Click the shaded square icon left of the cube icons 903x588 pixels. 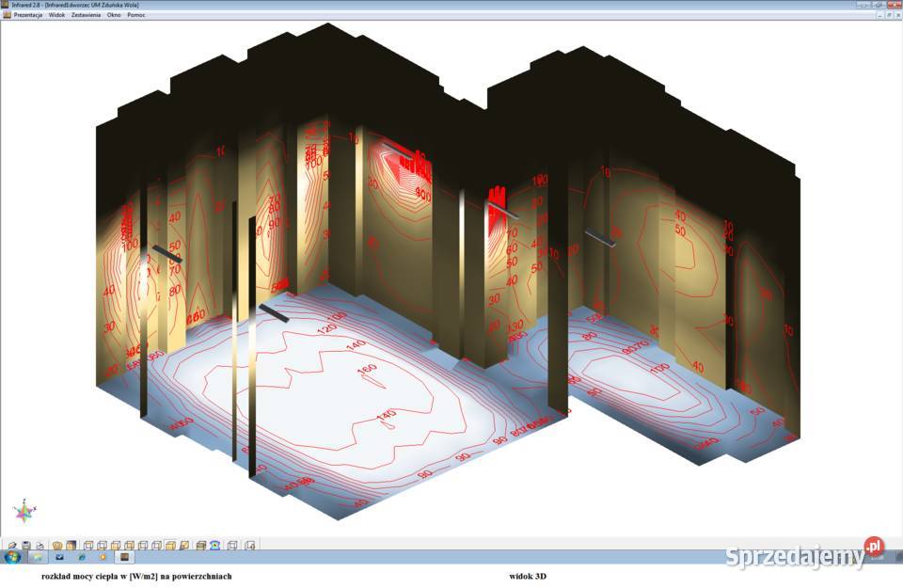click(x=71, y=545)
